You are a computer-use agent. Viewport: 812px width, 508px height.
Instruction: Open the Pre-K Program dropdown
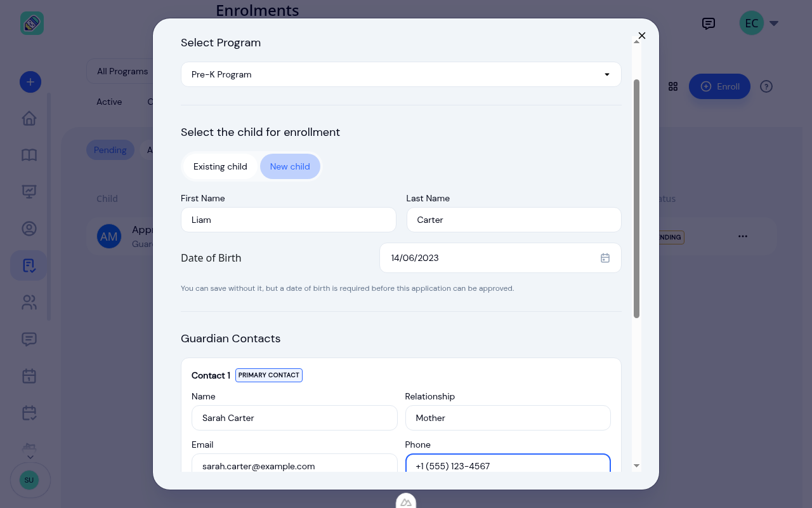click(401, 74)
